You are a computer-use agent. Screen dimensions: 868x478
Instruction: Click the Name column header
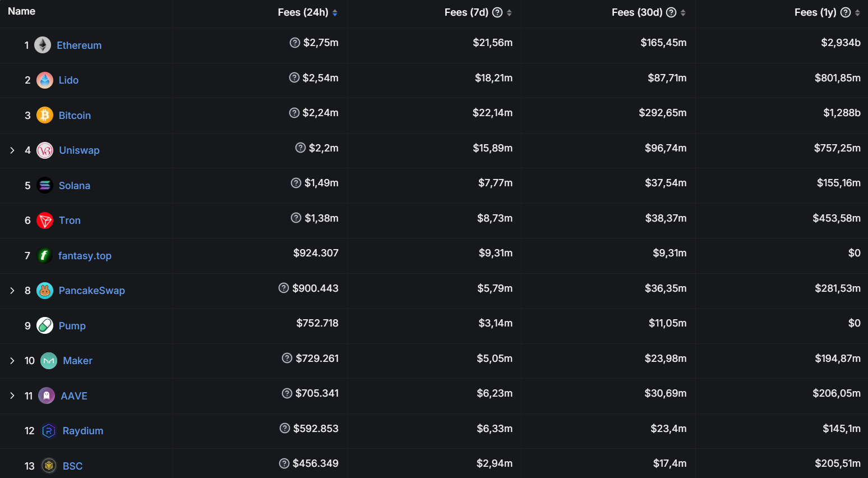tap(22, 11)
